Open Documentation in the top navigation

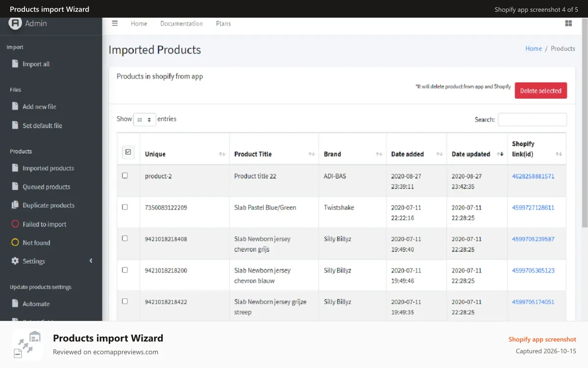click(181, 24)
